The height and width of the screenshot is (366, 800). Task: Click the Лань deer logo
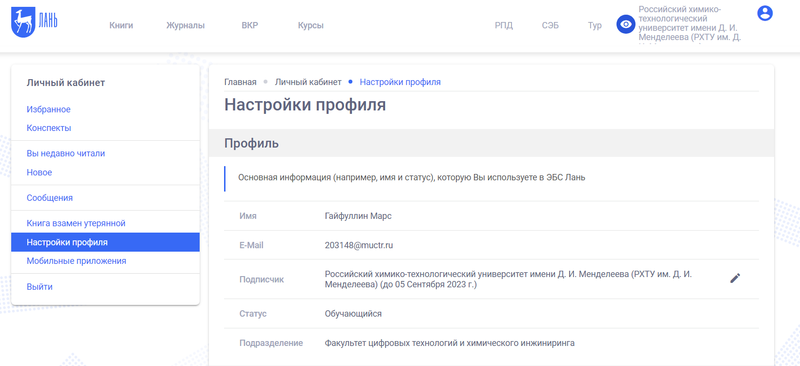coord(34,22)
